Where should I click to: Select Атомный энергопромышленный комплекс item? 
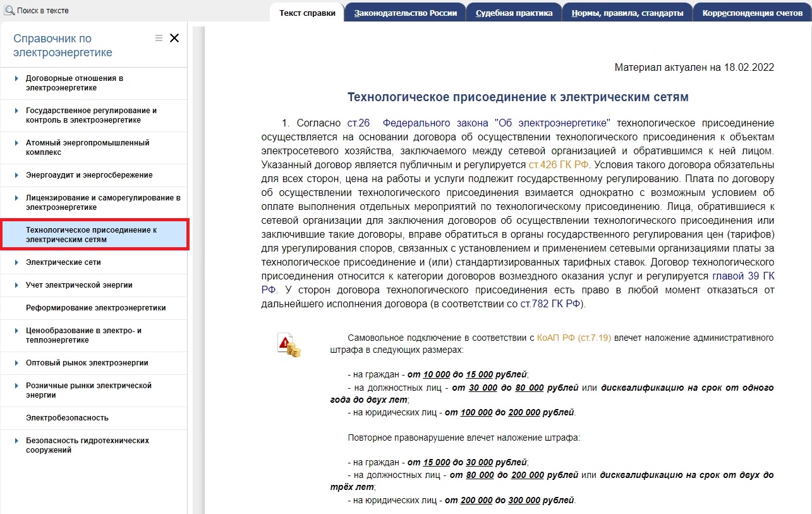pos(94,148)
